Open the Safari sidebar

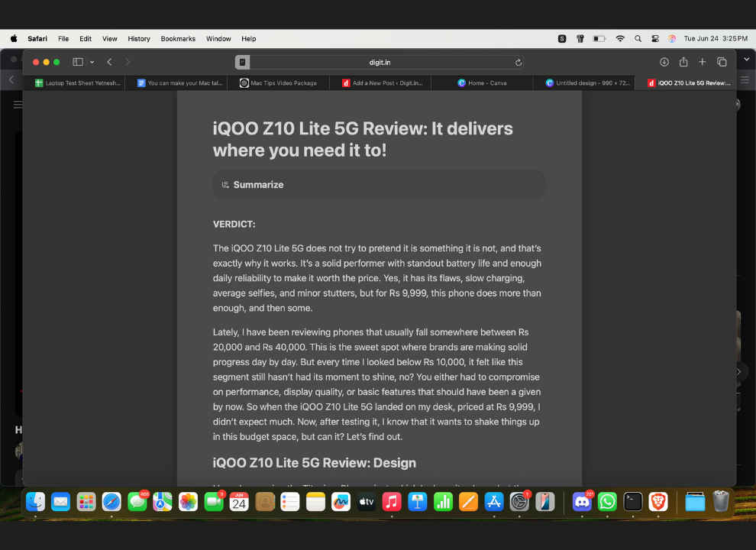(78, 62)
